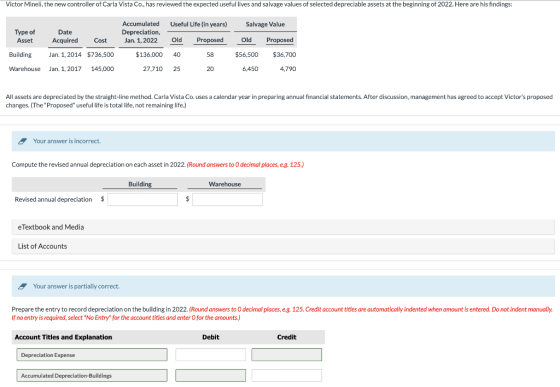
Task: Click the Debit column header
Action: [211, 337]
